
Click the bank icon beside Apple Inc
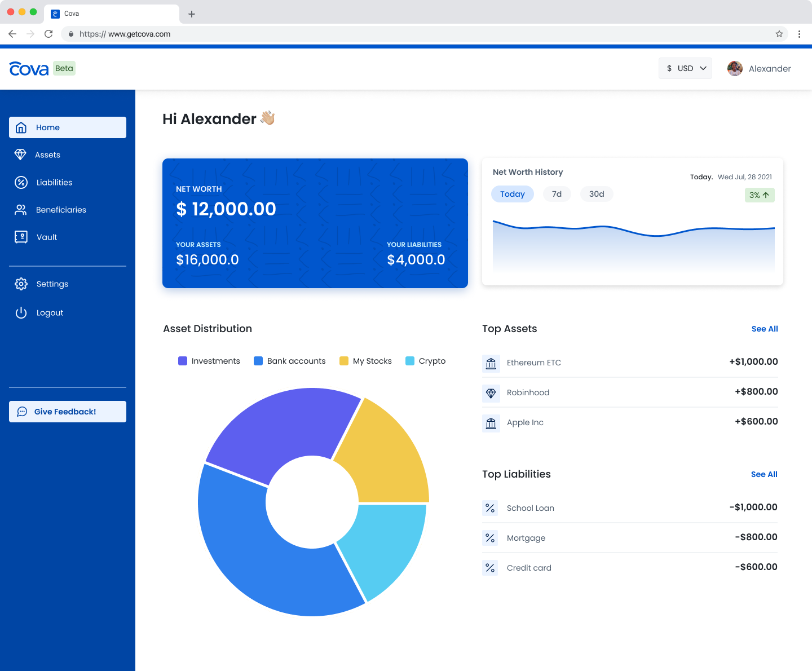point(491,423)
